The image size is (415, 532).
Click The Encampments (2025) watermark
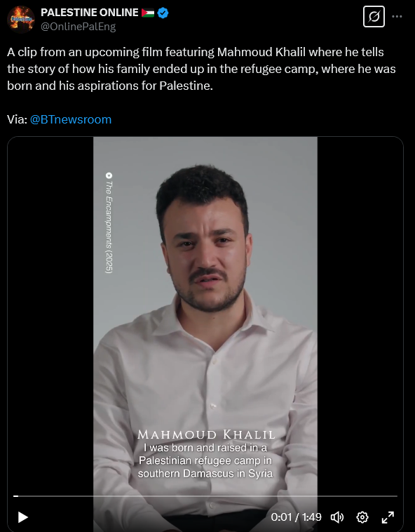(x=109, y=223)
